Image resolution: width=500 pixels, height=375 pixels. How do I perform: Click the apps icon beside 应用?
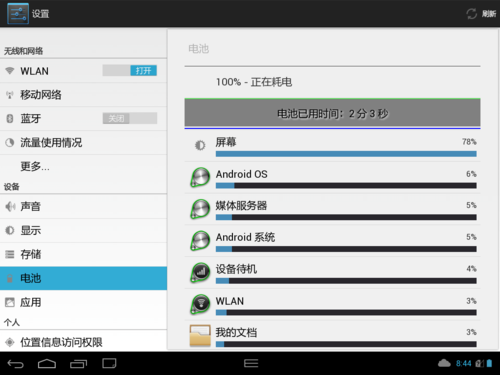point(10,302)
